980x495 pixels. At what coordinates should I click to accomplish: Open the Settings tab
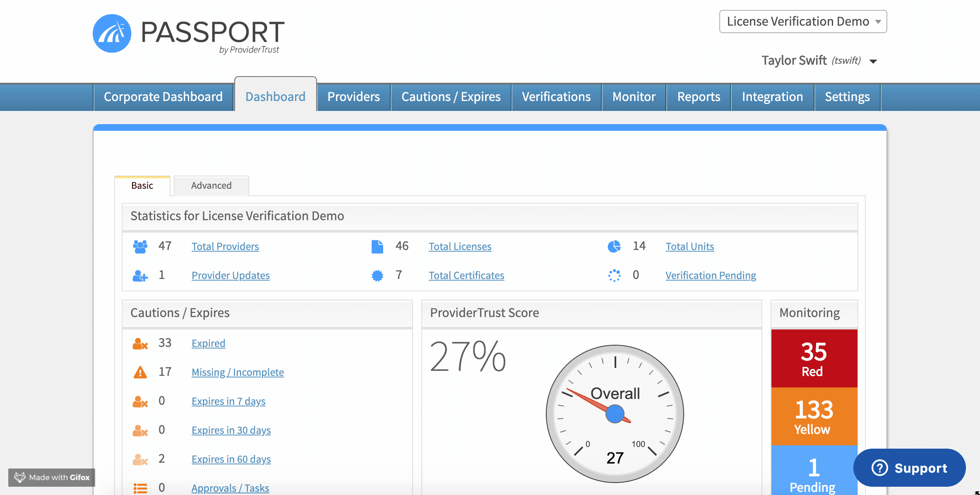click(x=847, y=97)
